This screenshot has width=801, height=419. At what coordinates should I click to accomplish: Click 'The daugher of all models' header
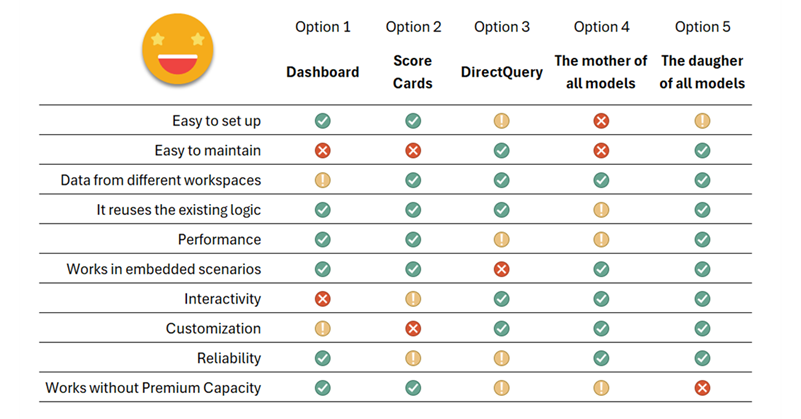pyautogui.click(x=702, y=72)
